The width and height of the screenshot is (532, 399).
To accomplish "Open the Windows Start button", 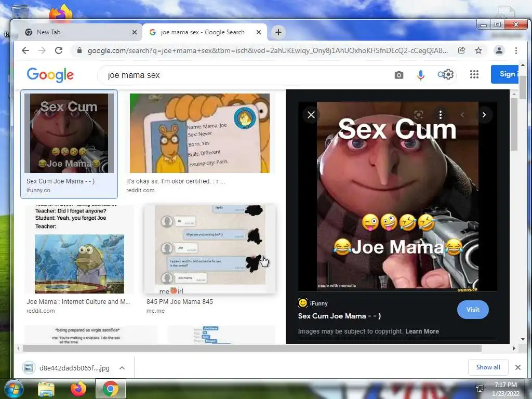I will (x=14, y=389).
